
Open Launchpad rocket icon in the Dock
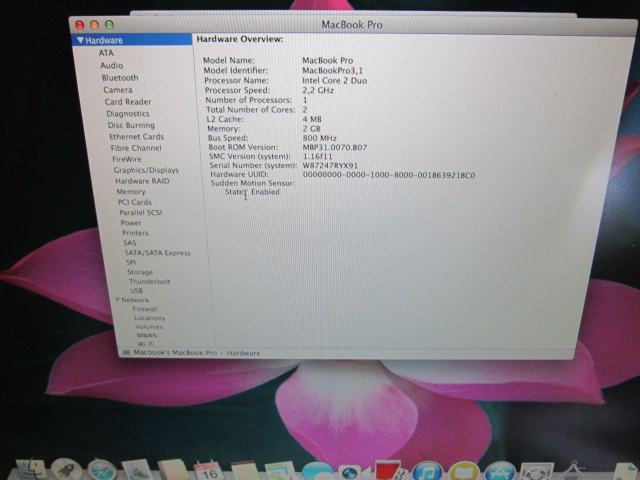point(67,469)
